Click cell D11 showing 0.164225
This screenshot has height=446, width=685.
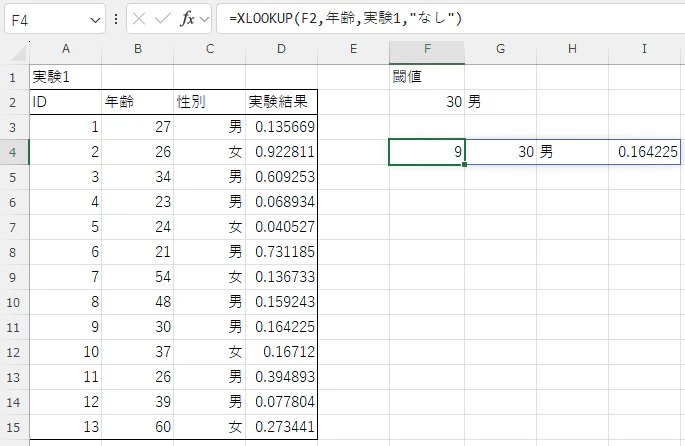coord(281,327)
